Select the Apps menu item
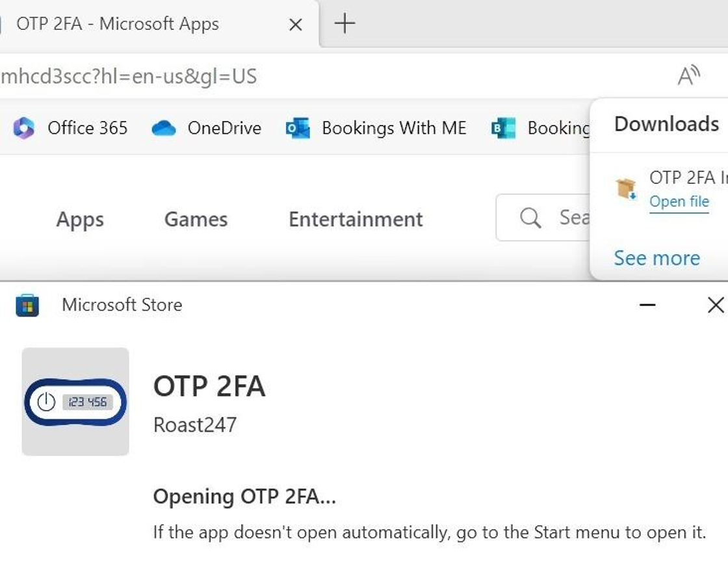 tap(80, 219)
